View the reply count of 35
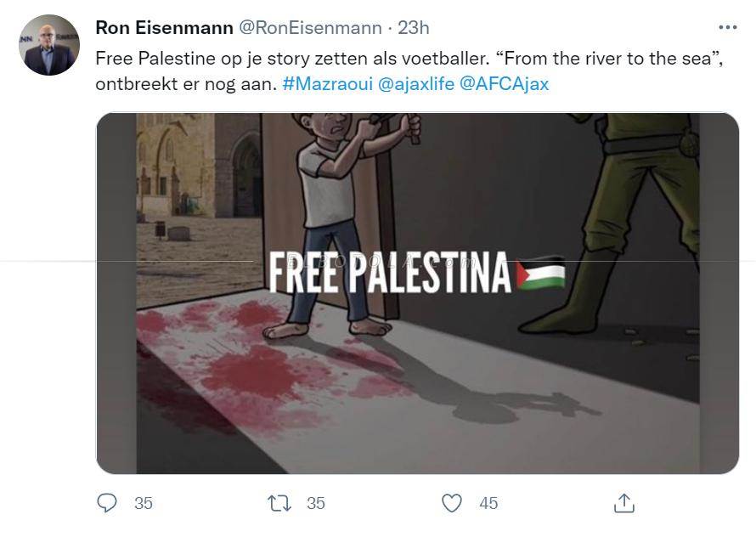Image resolution: width=756 pixels, height=537 pixels. (x=144, y=503)
